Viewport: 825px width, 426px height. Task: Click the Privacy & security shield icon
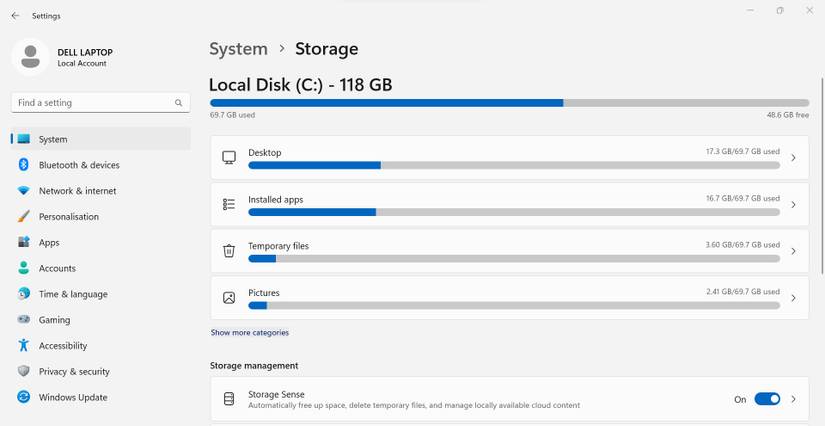tap(23, 372)
